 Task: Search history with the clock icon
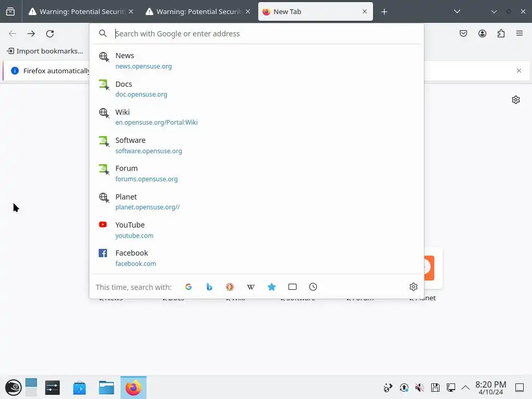click(313, 287)
